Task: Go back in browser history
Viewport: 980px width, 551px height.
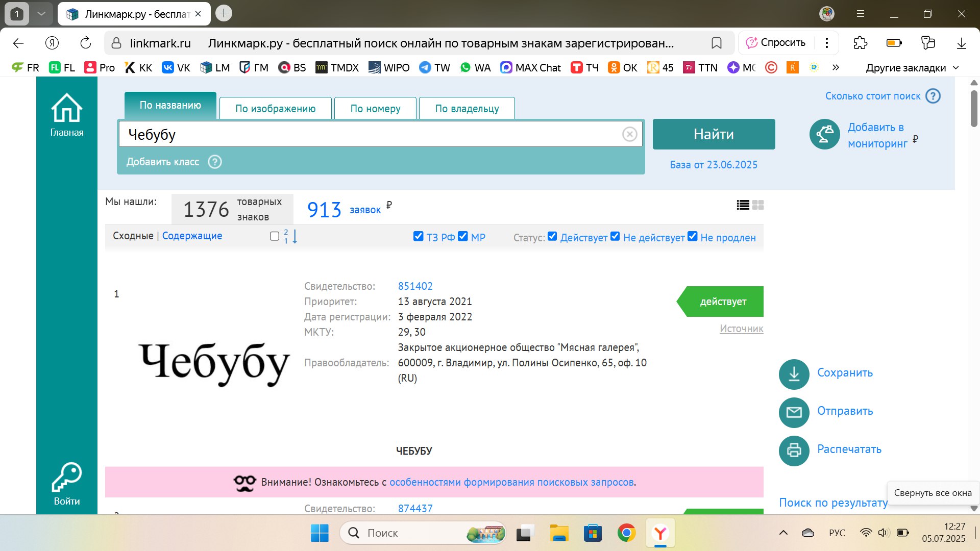Action: tap(18, 43)
